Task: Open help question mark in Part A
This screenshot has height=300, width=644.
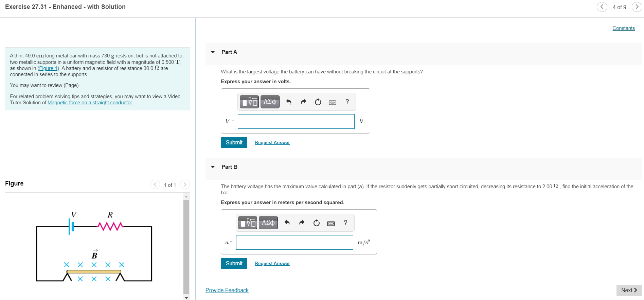Action: click(x=347, y=102)
